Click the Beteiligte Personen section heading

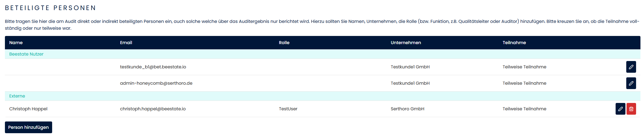[x=51, y=8]
